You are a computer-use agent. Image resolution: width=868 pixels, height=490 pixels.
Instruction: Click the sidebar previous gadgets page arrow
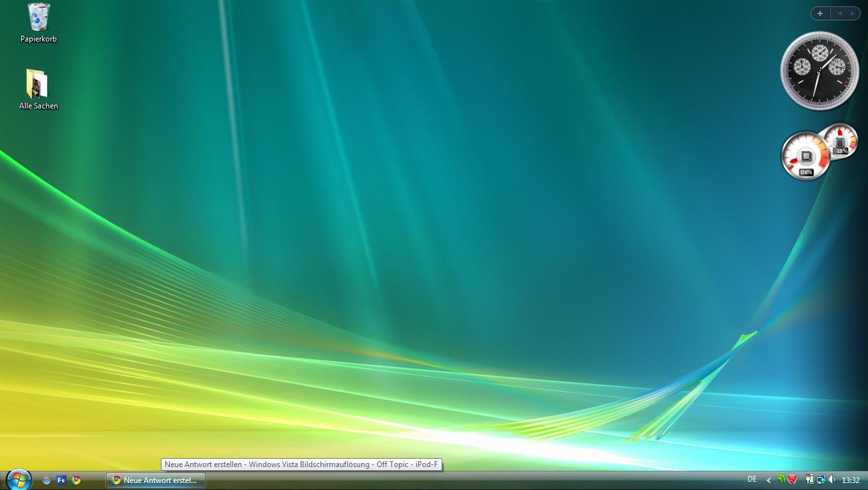coord(839,13)
